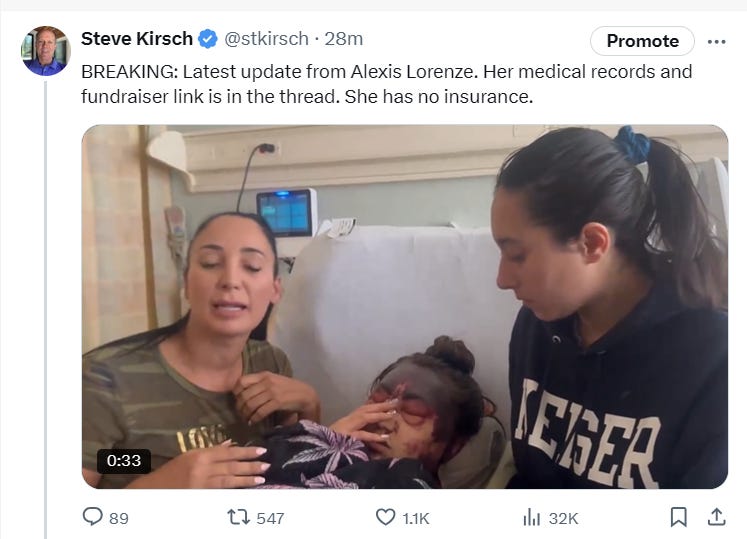Click the blue verified badge

tap(208, 40)
